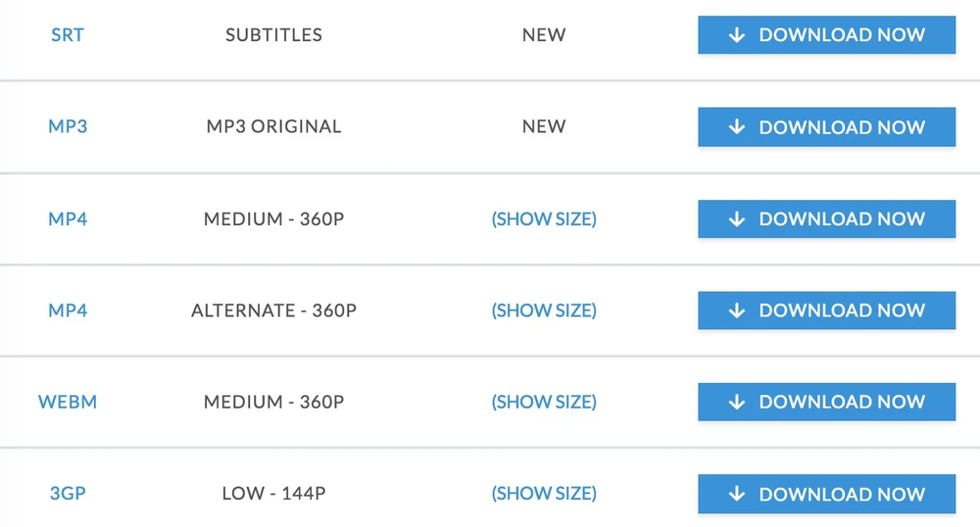Viewport: 980px width, 527px height.
Task: Show size for MP4 Alternate 360P
Action: 544,311
